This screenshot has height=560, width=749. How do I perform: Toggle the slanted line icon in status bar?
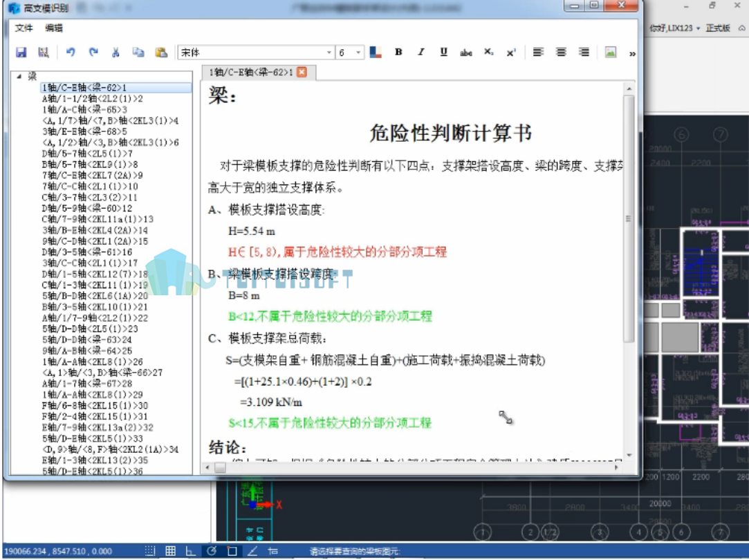pyautogui.click(x=252, y=551)
